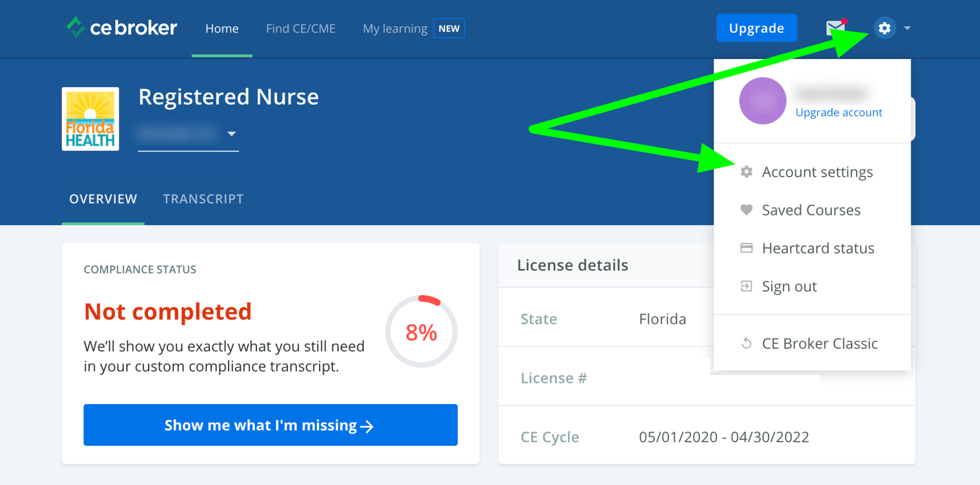Click the License # label

[554, 378]
